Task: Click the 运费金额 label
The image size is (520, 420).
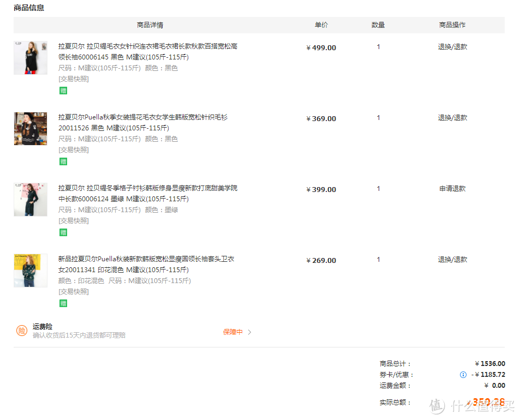Action: pyautogui.click(x=395, y=386)
